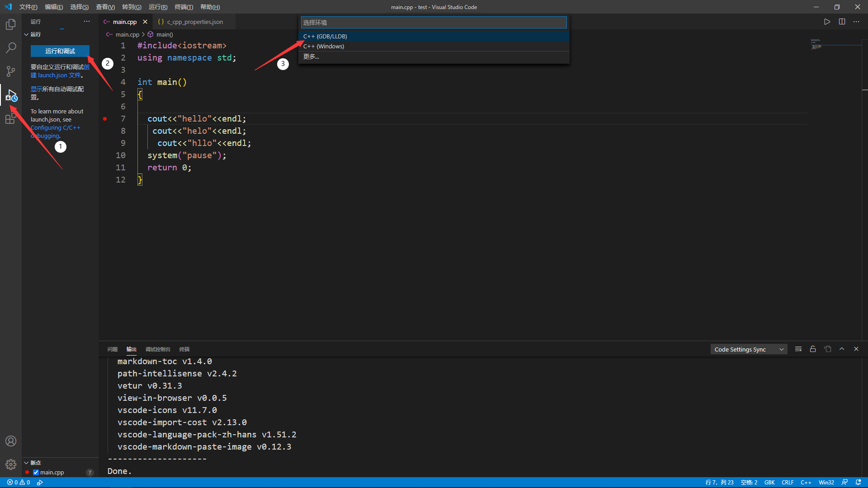868x488 pixels.
Task: Click main.cpp in the breadcrumb
Action: (x=127, y=34)
